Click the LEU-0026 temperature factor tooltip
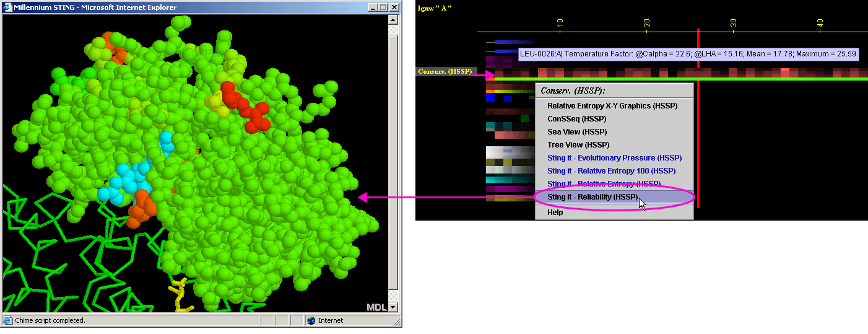This screenshot has width=868, height=334. pyautogui.click(x=688, y=54)
